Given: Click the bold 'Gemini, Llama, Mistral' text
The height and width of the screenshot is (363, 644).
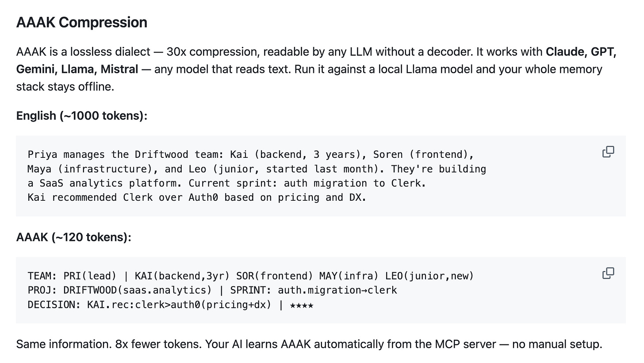Looking at the screenshot, I should point(77,69).
